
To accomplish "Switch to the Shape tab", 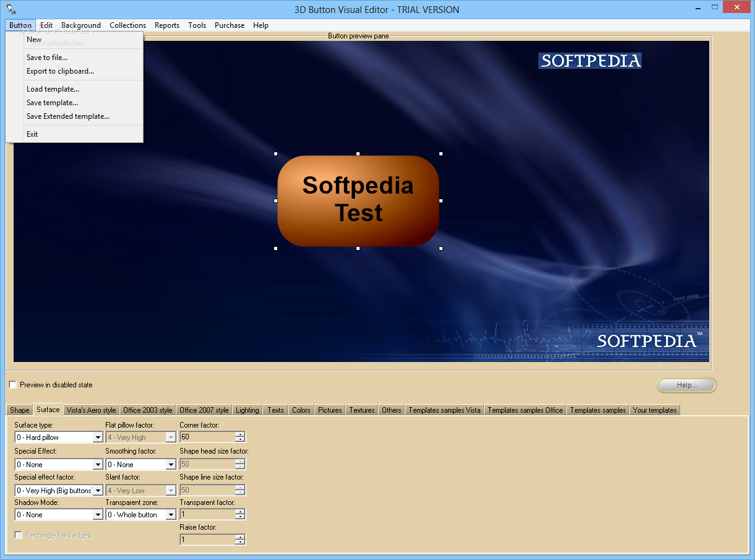I will coord(19,410).
